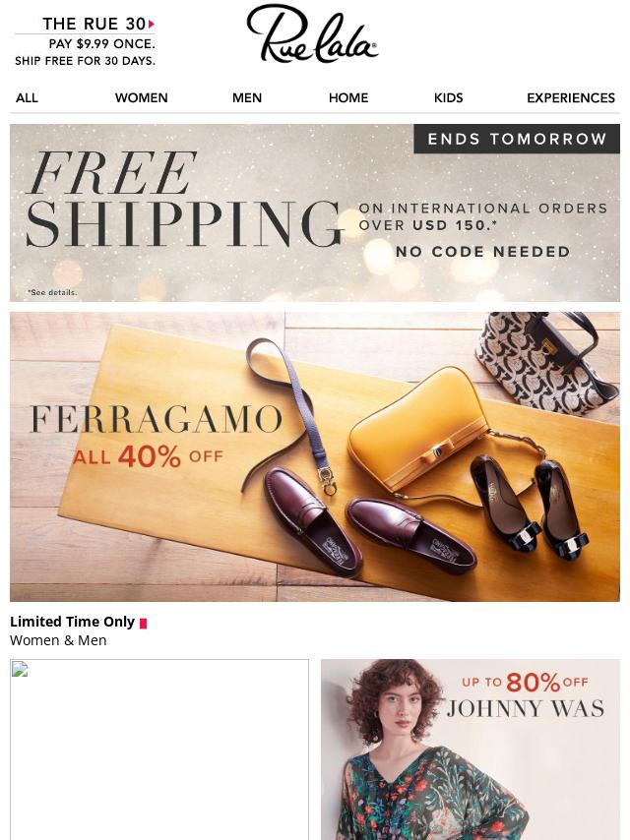Click the red arrow beside THE RUE 30
The image size is (630, 840).
pyautogui.click(x=152, y=24)
